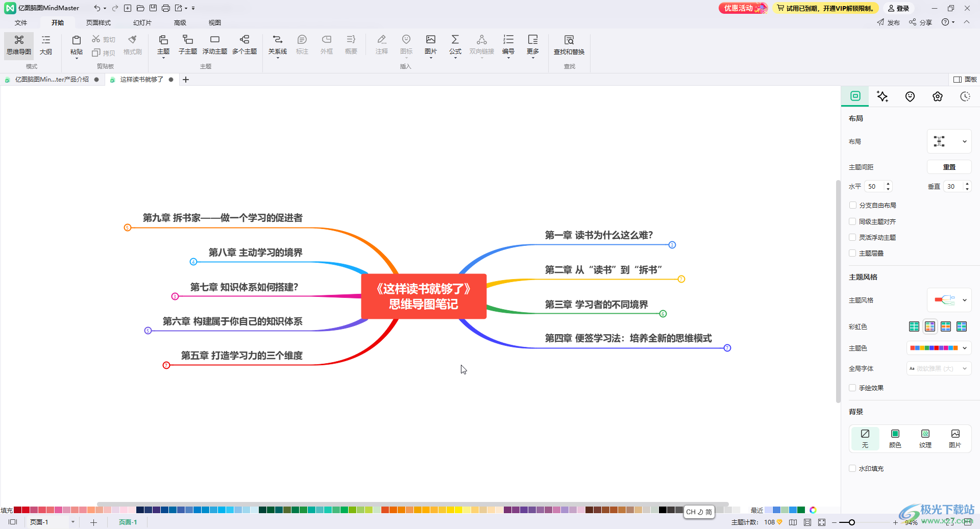Open the help question-mark dropdown
This screenshot has height=529, width=980.
948,22
